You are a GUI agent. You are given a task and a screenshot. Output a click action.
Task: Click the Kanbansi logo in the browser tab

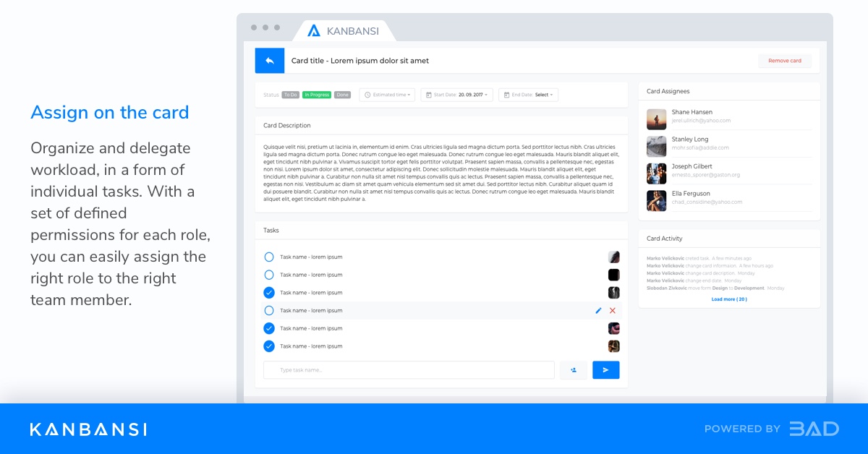(x=314, y=30)
